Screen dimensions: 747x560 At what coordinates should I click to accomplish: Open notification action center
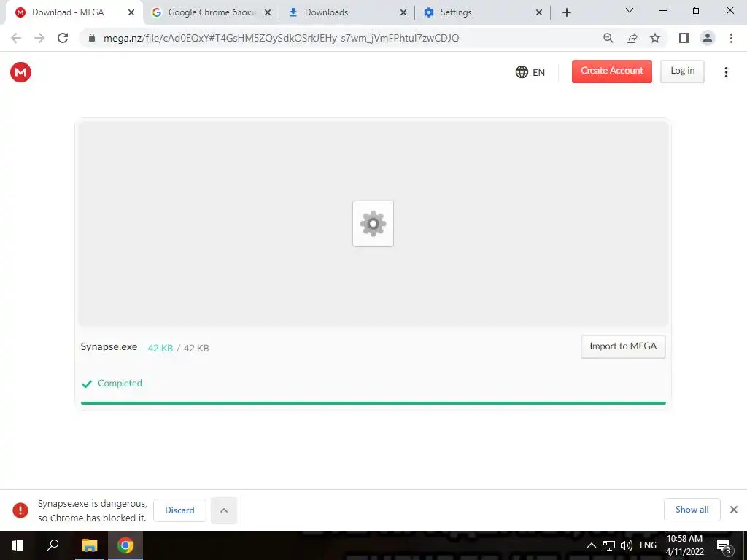pyautogui.click(x=724, y=545)
